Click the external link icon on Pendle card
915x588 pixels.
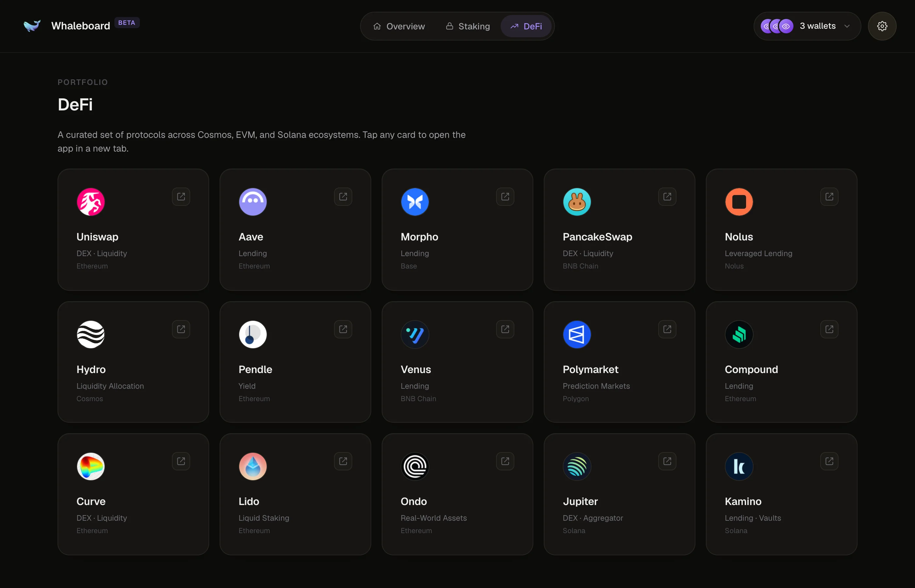343,329
